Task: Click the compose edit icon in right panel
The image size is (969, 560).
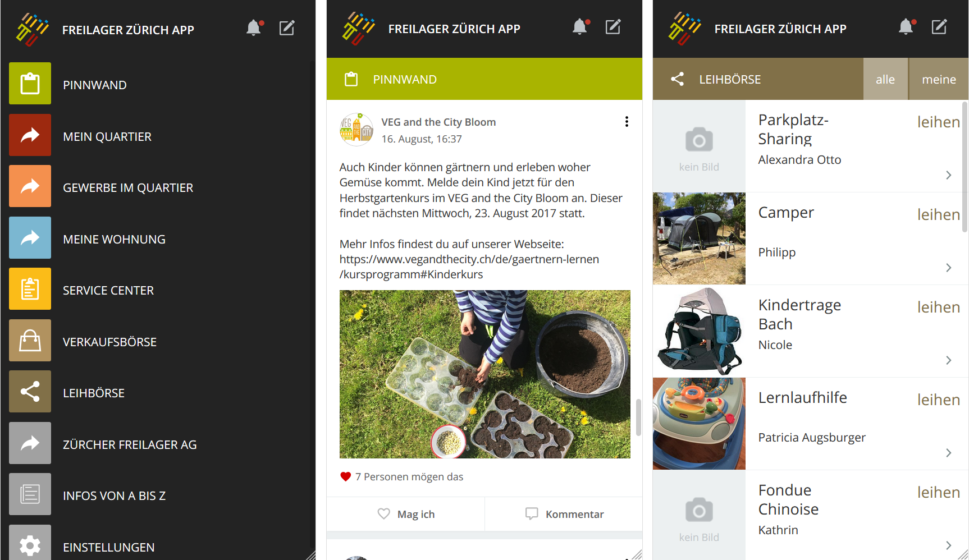Action: 939,27
